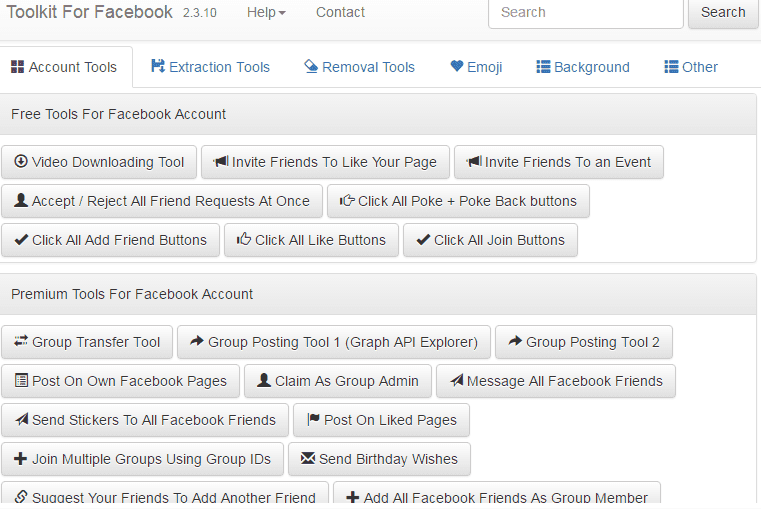Click the heart icon on the Emoji tab

pyautogui.click(x=457, y=67)
